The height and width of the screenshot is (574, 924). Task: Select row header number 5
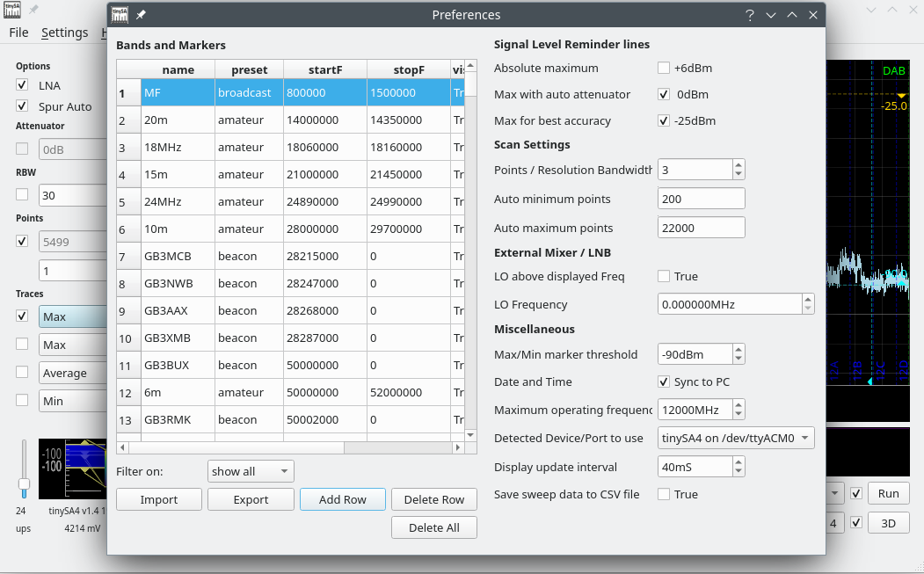coord(128,202)
